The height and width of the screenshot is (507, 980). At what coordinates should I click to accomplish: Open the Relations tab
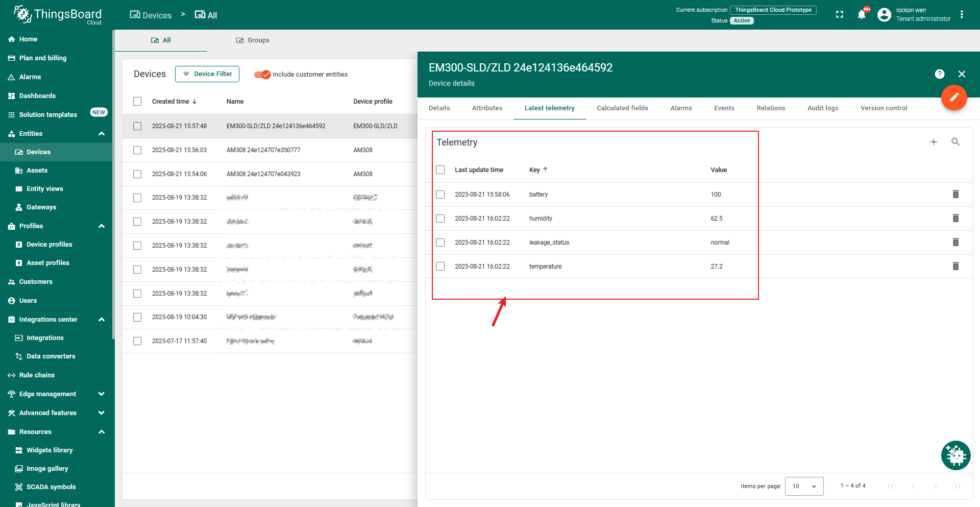coord(771,108)
